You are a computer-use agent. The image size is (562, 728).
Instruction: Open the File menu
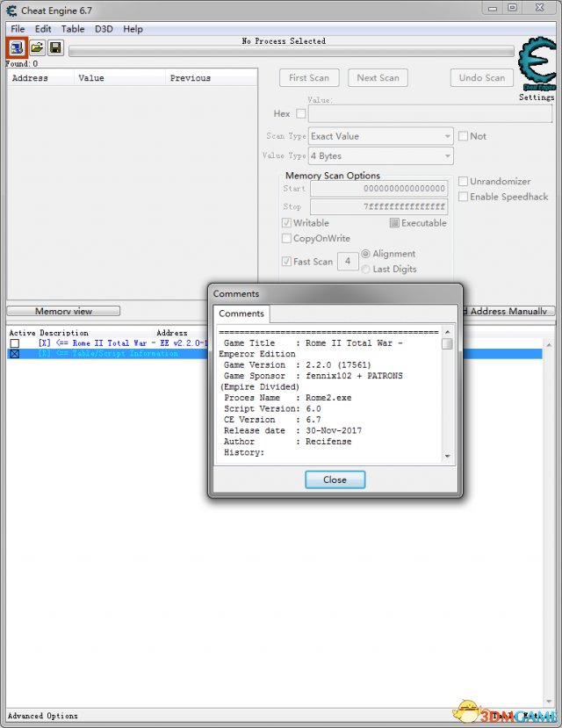point(18,29)
